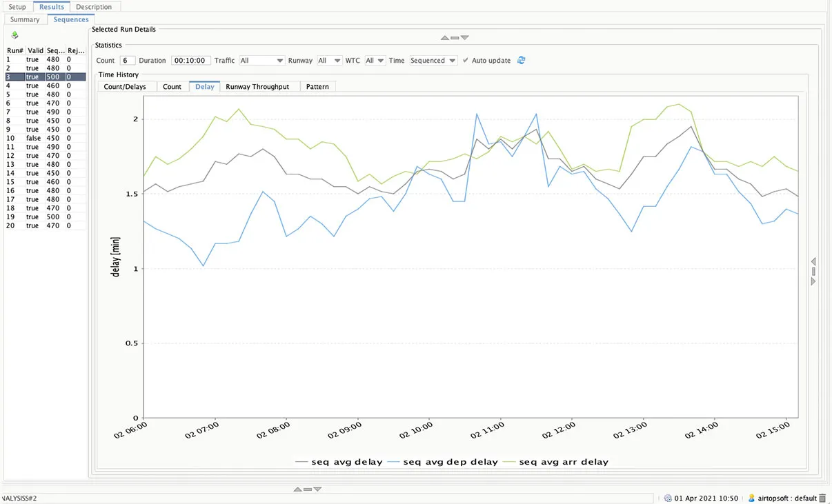This screenshot has width=832, height=504.
Task: Select run 1 in the runs table
Action: pos(46,59)
